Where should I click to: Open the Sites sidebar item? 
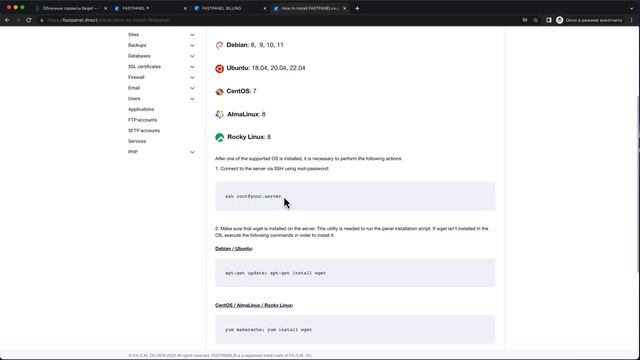[133, 35]
